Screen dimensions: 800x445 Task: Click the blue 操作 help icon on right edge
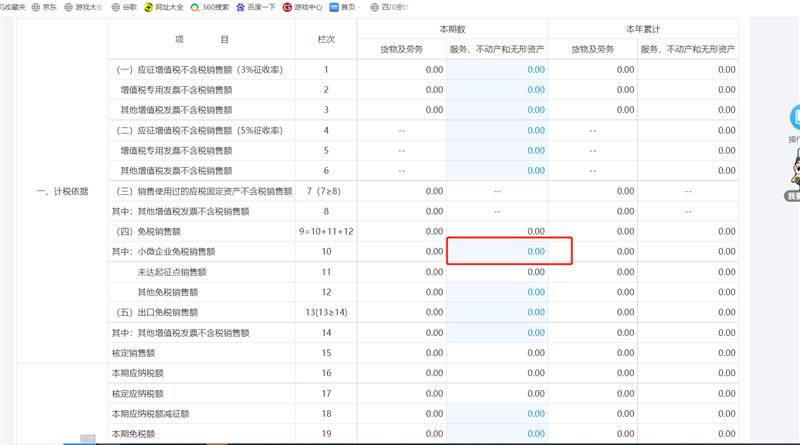pos(795,116)
